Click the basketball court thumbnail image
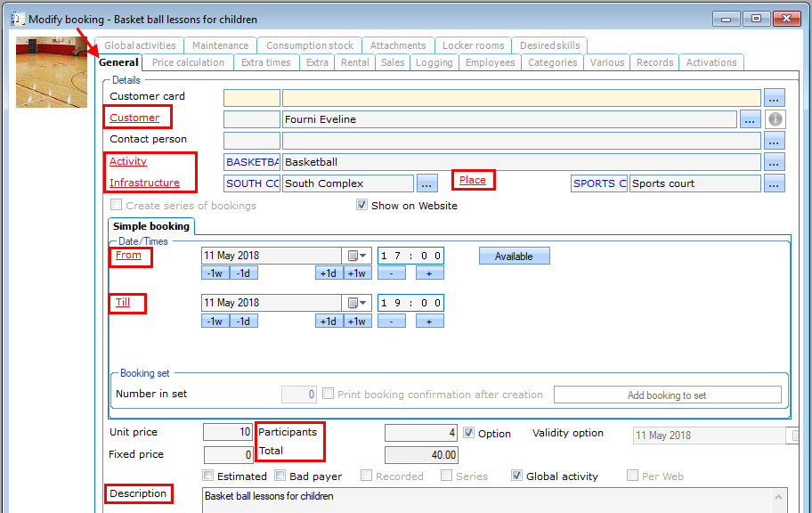The width and height of the screenshot is (812, 513). (x=52, y=72)
